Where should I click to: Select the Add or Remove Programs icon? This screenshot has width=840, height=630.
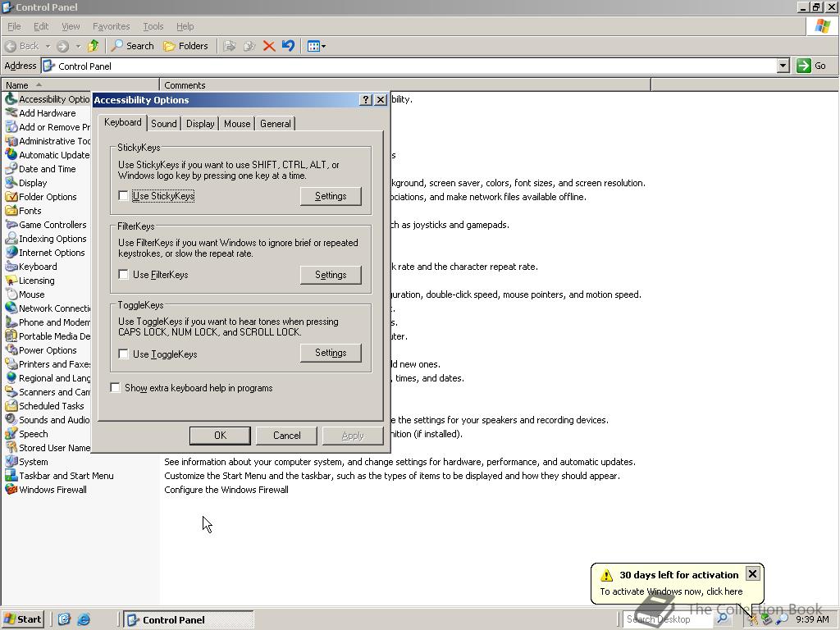[x=11, y=127]
